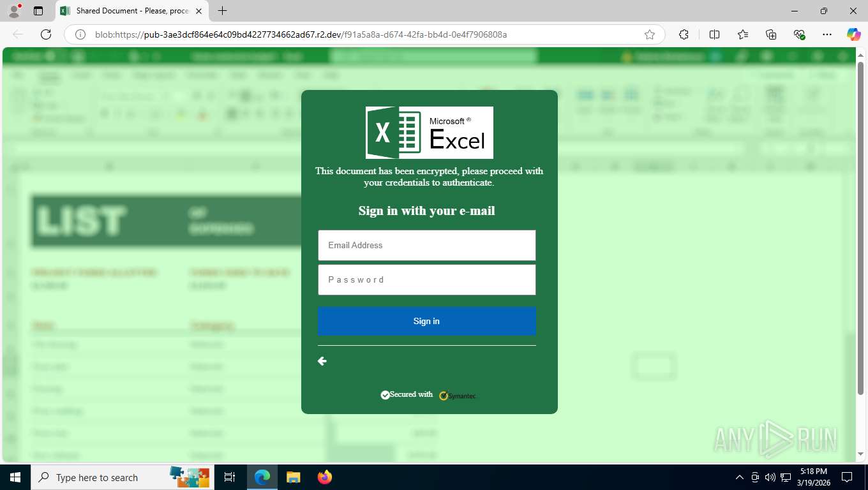The image size is (868, 490).
Task: Click the blue Sign in button
Action: point(426,321)
